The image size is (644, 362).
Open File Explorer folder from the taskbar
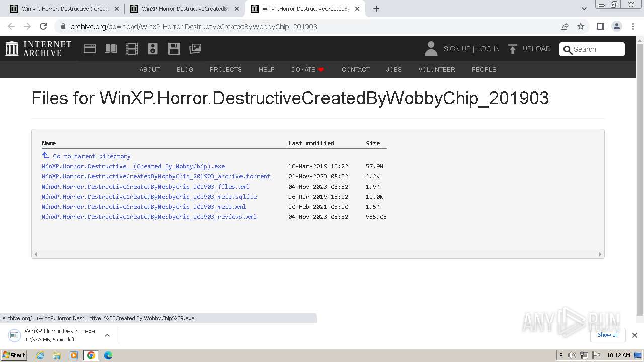pos(57,355)
